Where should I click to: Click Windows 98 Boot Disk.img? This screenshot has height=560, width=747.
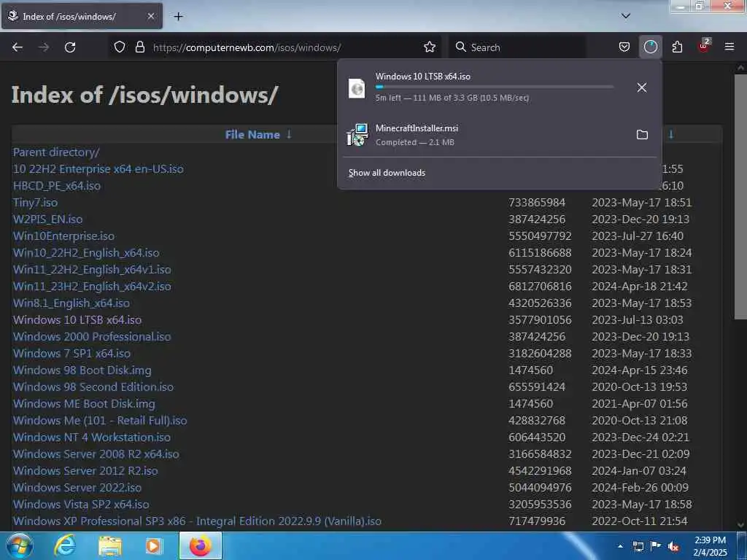click(82, 370)
